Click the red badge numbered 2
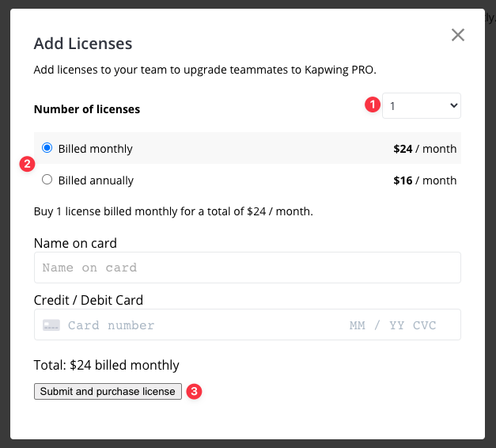 26,165
